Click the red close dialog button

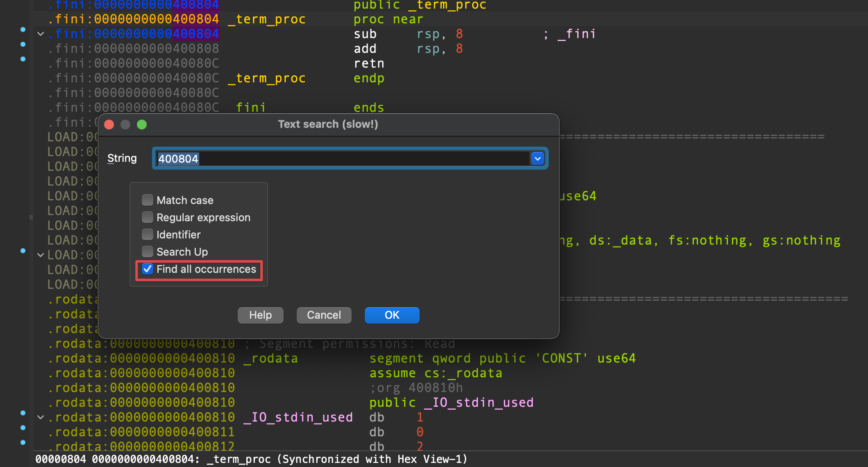[109, 125]
